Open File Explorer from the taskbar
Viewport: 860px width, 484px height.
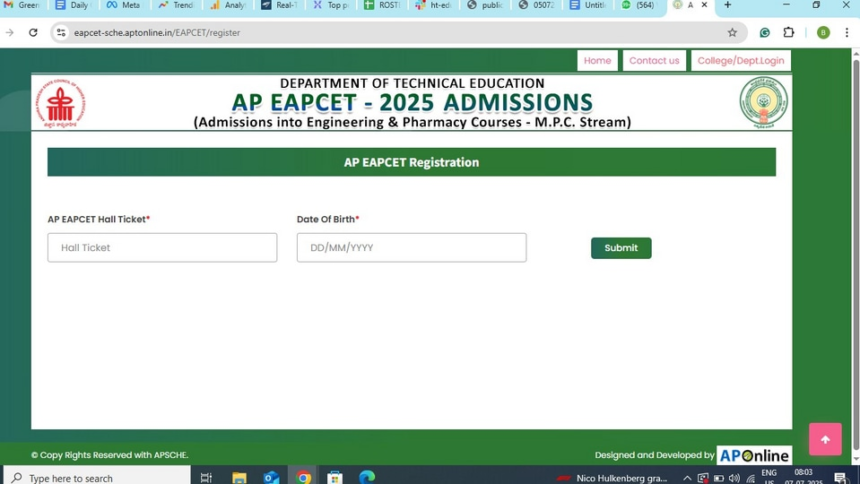tap(239, 477)
